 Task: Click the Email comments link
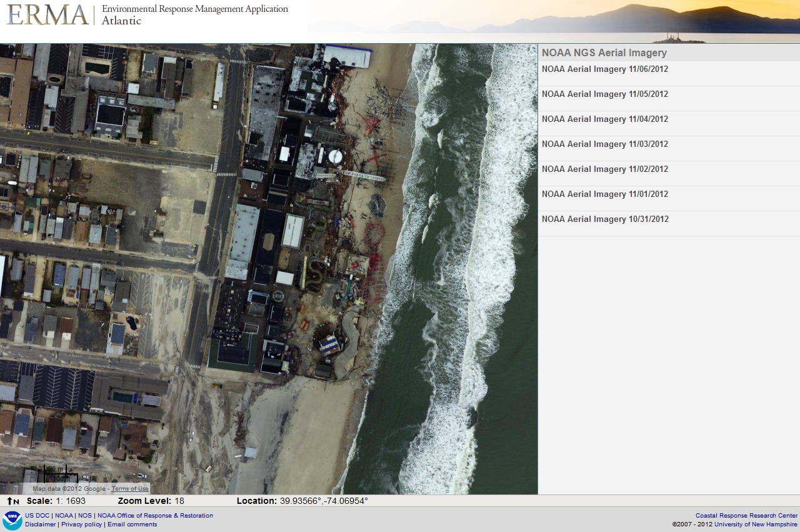132,524
